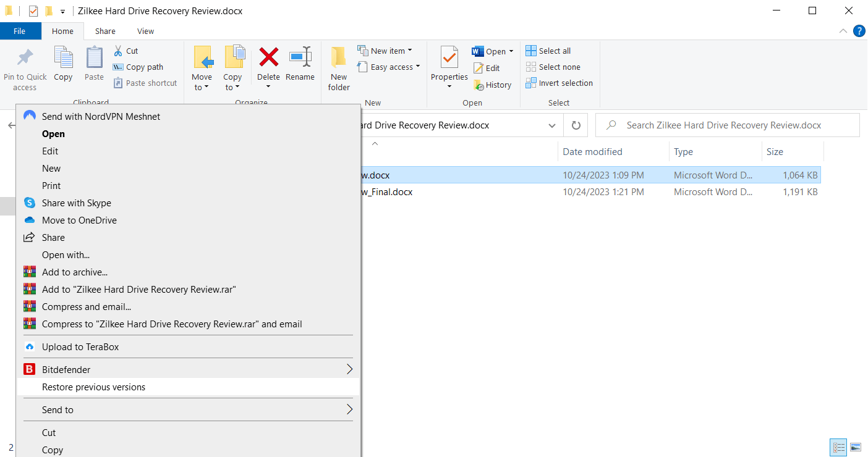Open the New item dropdown
Screen dimensions: 868x457
(385, 51)
